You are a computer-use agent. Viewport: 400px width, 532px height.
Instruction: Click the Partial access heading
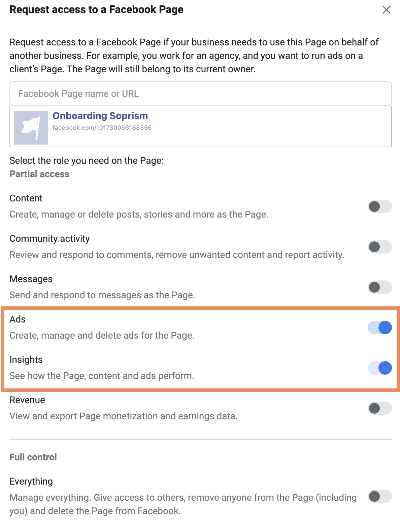point(39,174)
